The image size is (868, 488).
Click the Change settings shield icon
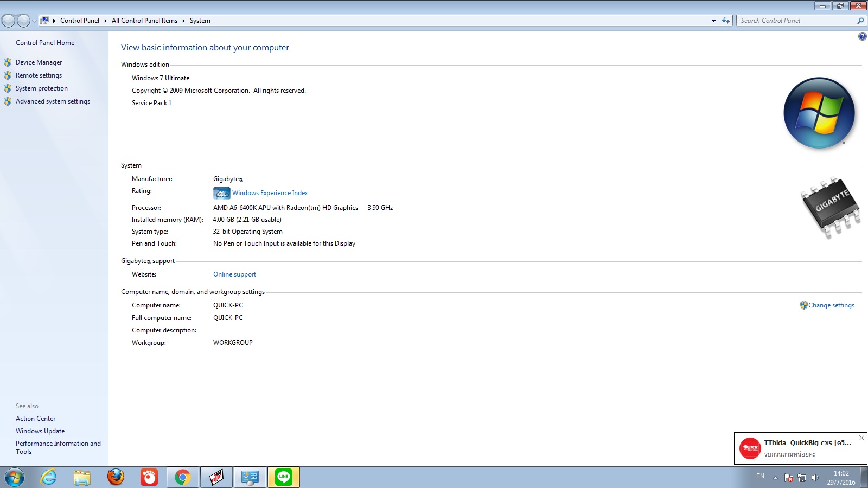804,305
